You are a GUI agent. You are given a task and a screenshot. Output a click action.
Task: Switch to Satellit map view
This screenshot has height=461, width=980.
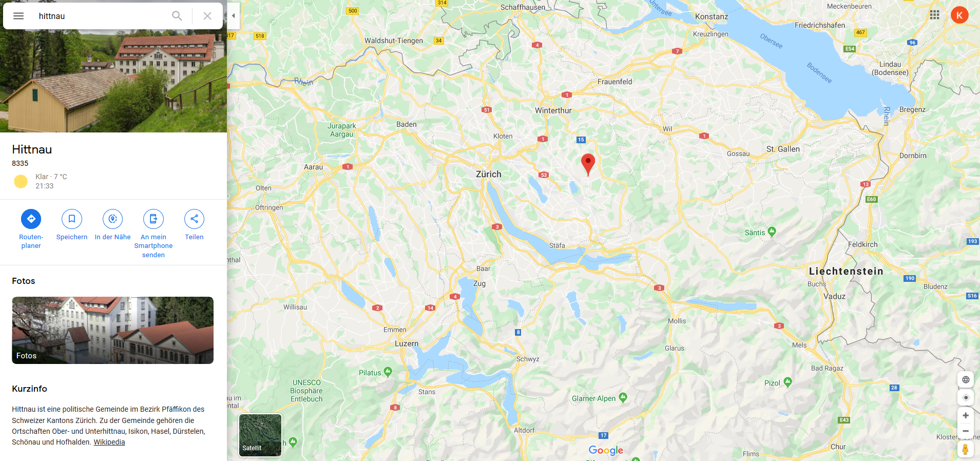coord(260,435)
